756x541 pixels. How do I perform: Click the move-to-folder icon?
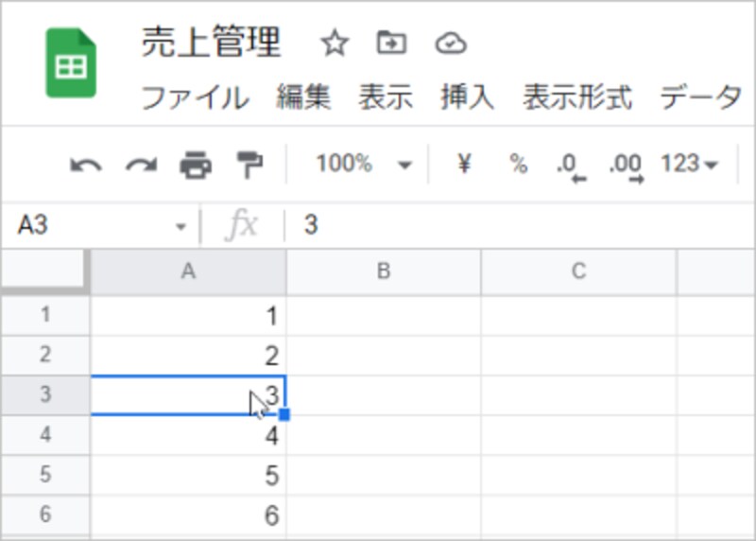coord(391,43)
